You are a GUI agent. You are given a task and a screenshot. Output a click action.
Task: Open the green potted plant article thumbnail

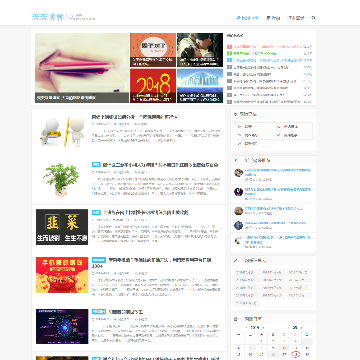click(x=61, y=179)
